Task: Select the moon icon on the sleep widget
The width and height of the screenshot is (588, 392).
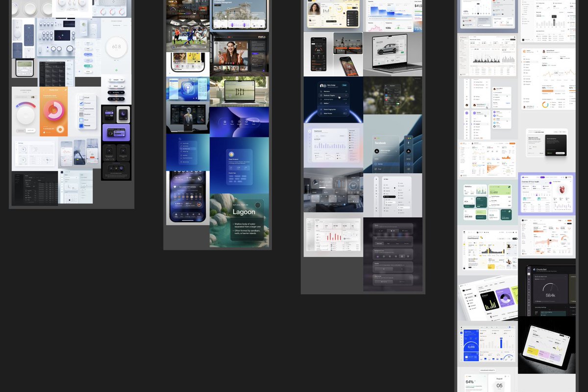Action: click(199, 179)
